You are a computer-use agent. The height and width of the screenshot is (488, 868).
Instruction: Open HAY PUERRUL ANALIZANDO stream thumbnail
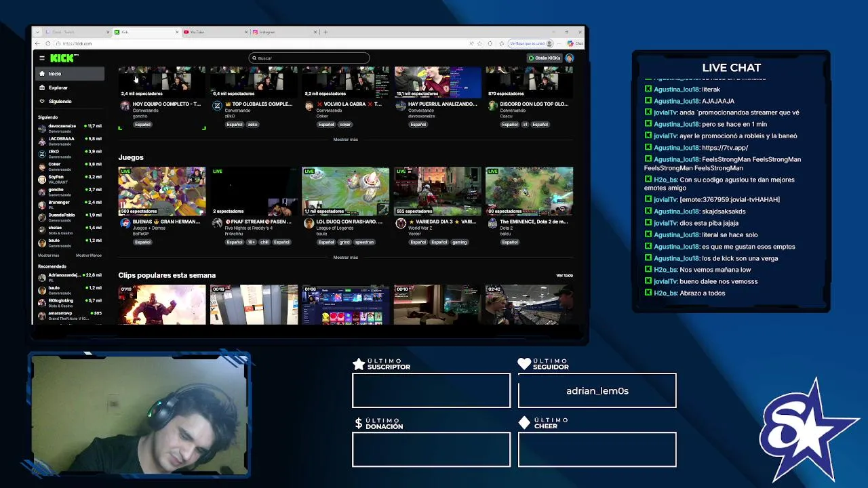[x=437, y=82]
